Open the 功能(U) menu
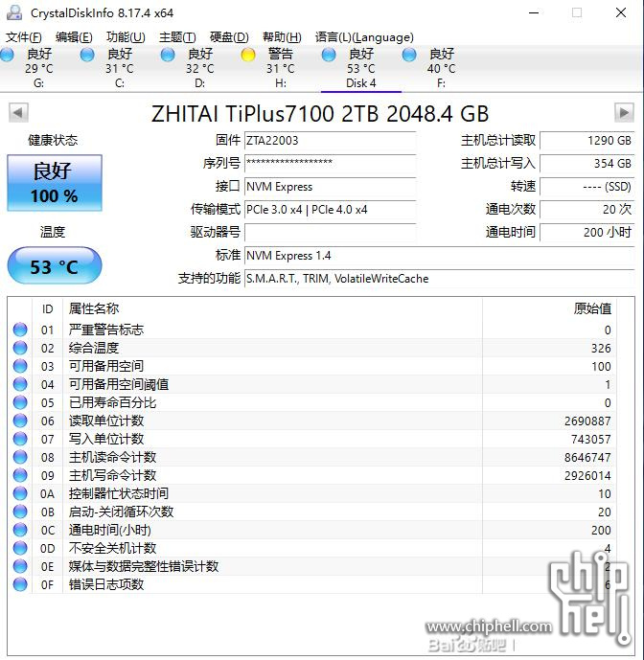The width and height of the screenshot is (644, 660). tap(126, 37)
